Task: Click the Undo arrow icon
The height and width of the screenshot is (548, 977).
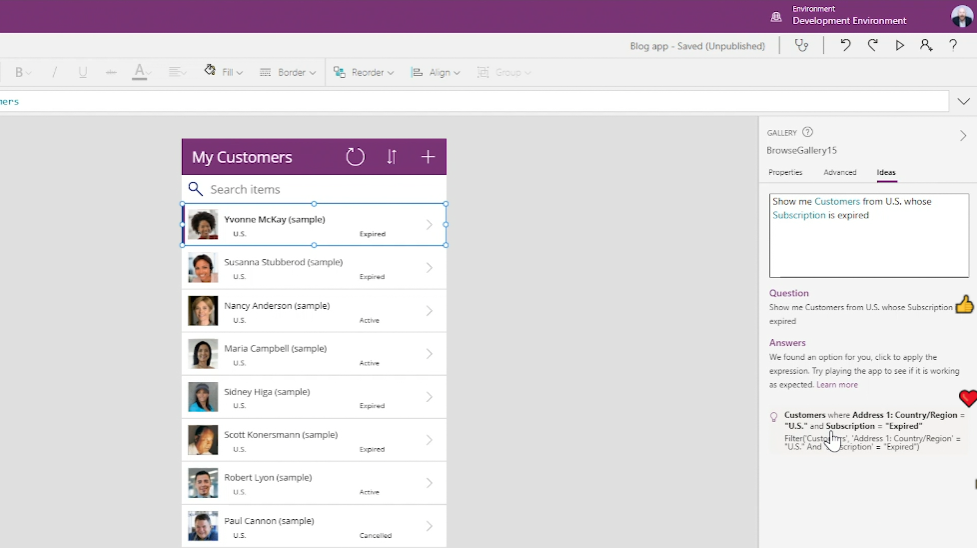Action: point(845,46)
